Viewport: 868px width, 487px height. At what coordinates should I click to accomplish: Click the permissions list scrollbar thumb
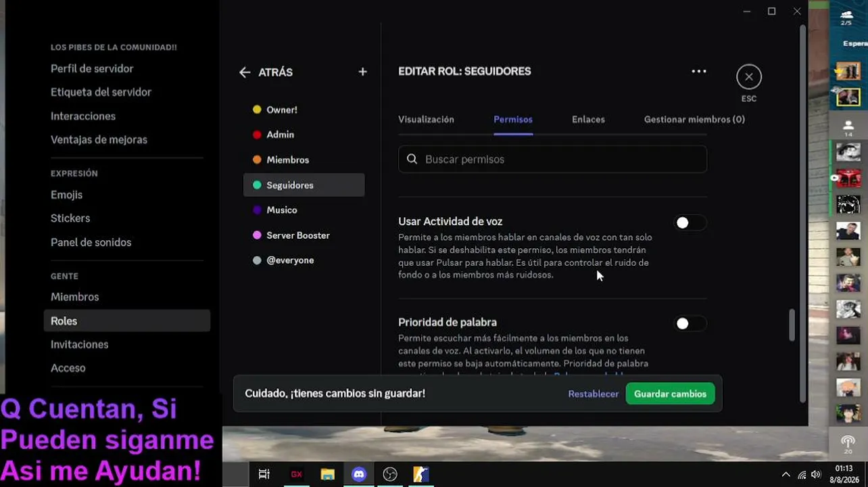792,325
